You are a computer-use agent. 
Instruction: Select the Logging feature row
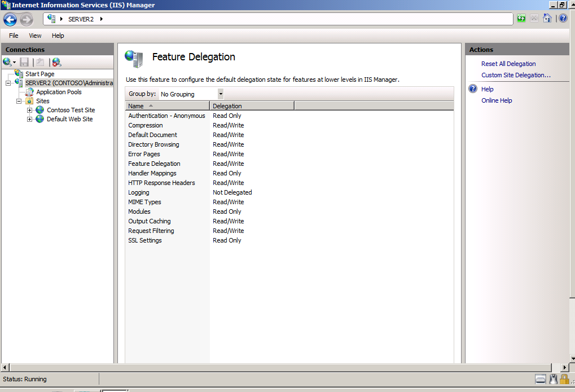point(289,192)
